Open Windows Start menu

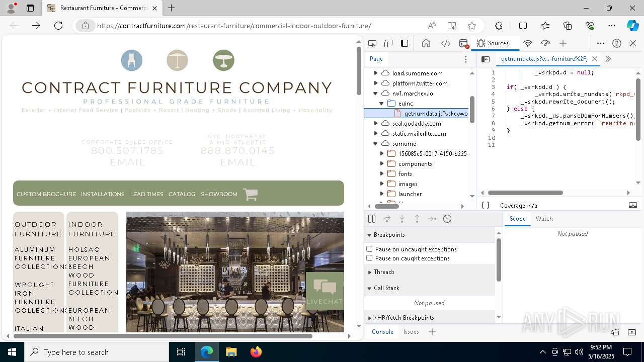point(12,352)
